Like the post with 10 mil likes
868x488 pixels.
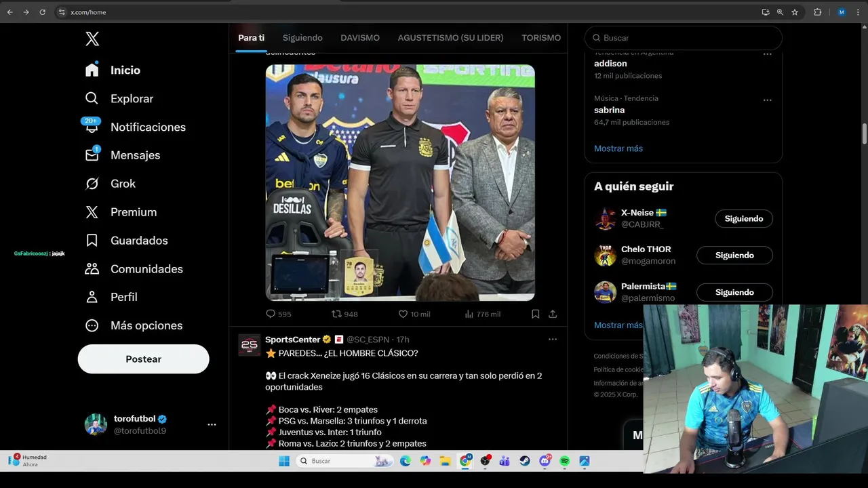click(x=414, y=314)
